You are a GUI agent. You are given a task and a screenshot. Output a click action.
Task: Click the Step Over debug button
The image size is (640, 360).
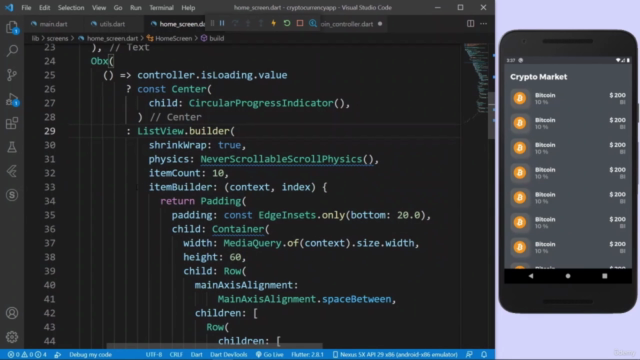point(235,24)
